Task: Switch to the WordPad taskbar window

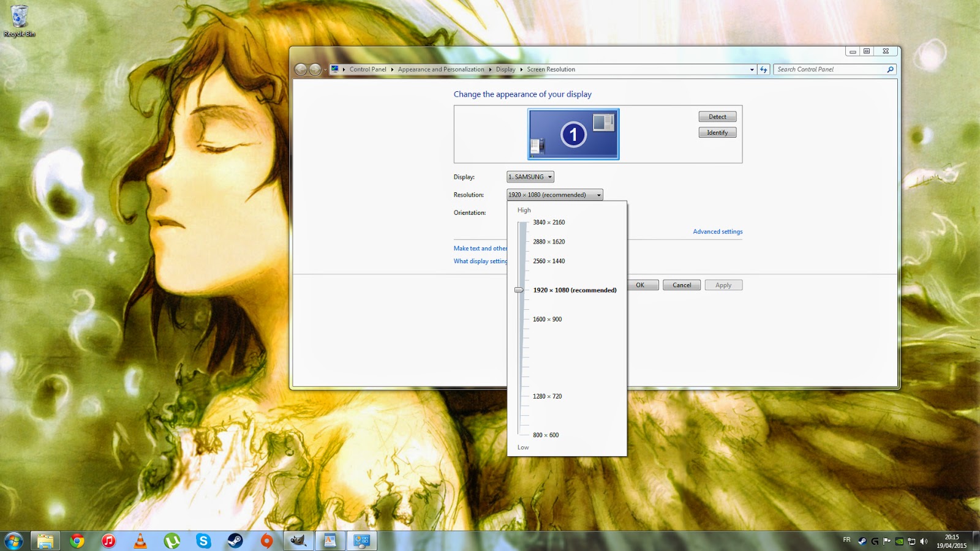Action: click(330, 541)
